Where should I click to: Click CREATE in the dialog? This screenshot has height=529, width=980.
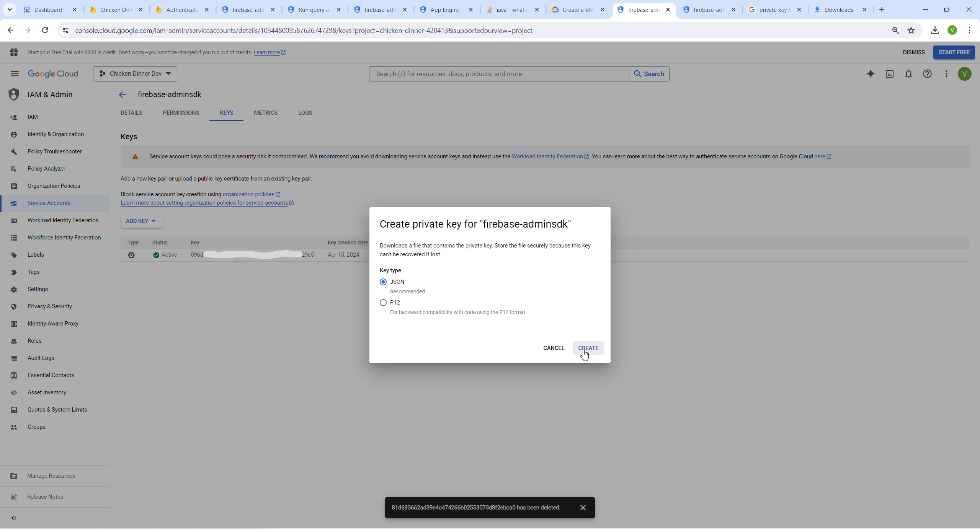tap(588, 348)
